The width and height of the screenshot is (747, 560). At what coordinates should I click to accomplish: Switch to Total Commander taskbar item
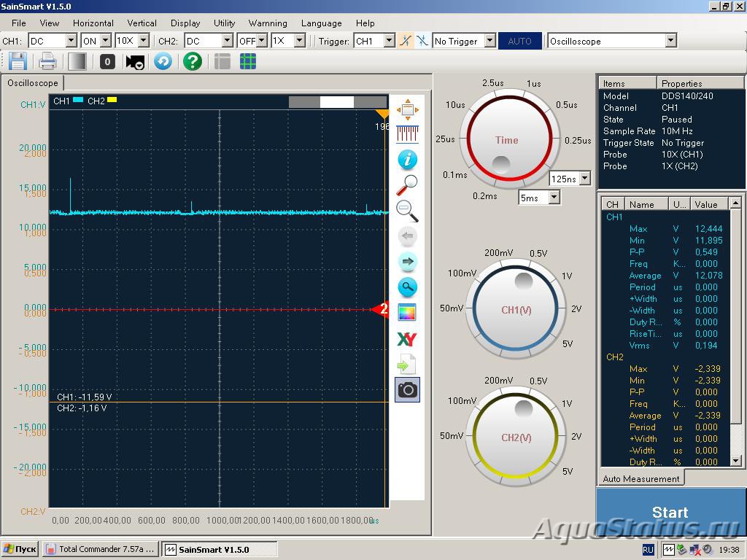tap(101, 549)
